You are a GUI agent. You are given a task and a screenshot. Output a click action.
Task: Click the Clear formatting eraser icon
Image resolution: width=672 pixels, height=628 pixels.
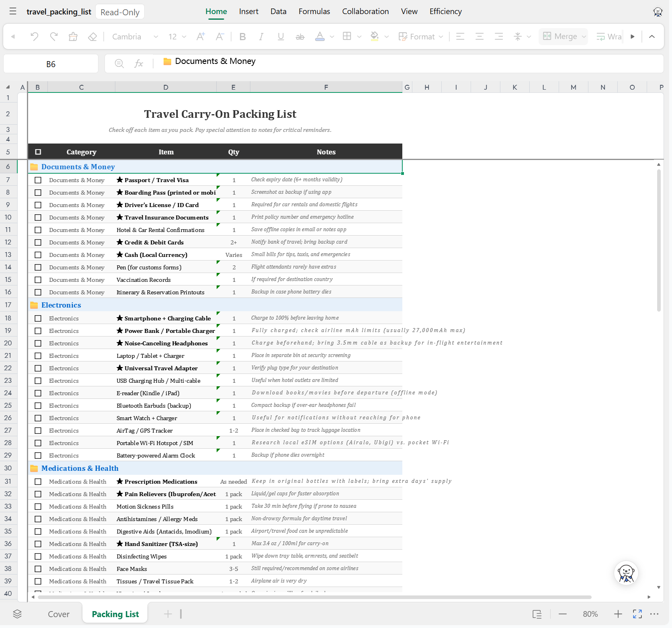(x=92, y=37)
